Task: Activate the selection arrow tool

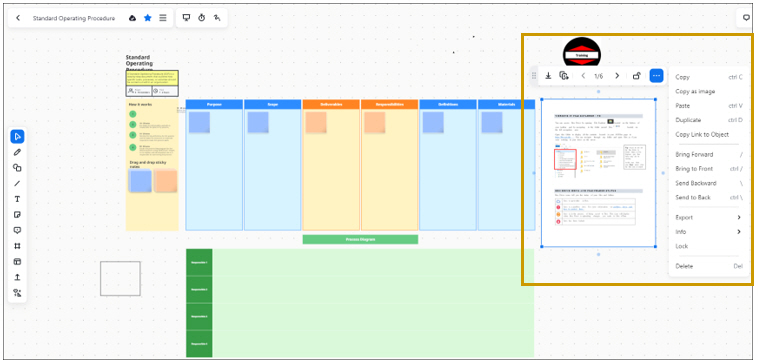Action: click(x=17, y=137)
